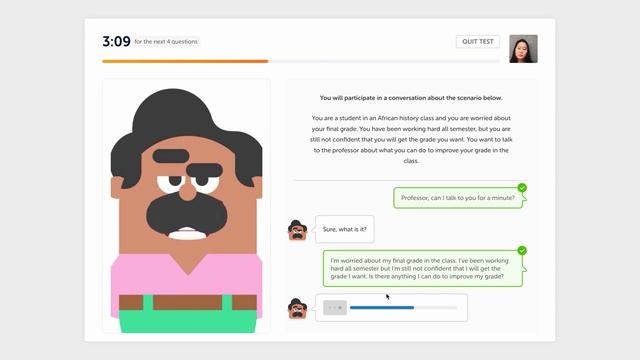Select the 'Sure, what is it?' reply bubble
Viewport: 640px width, 360px height.
pyautogui.click(x=344, y=229)
